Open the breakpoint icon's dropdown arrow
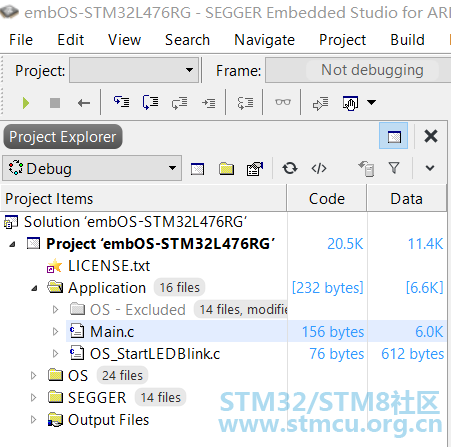This screenshot has height=447, width=451. click(x=371, y=102)
